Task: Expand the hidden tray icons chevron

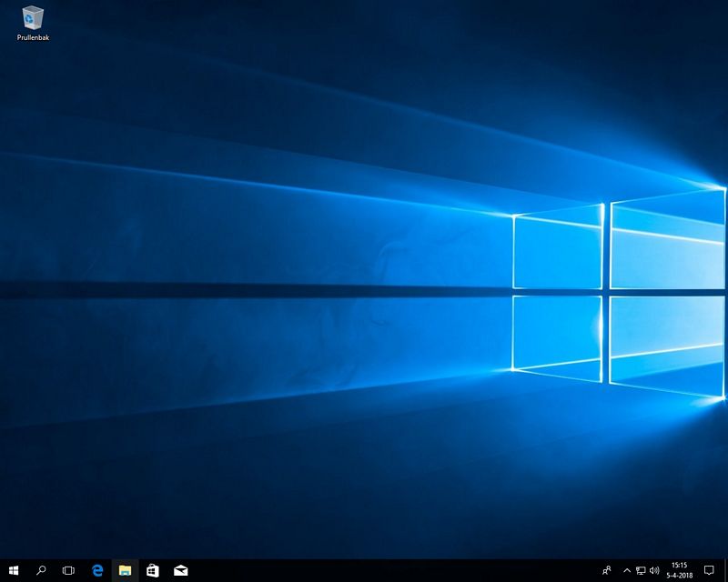Action: [x=626, y=570]
